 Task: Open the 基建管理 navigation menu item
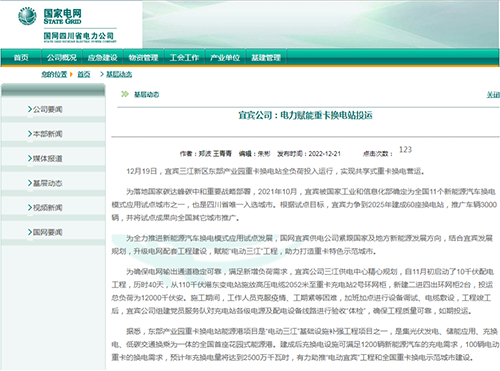(x=266, y=58)
